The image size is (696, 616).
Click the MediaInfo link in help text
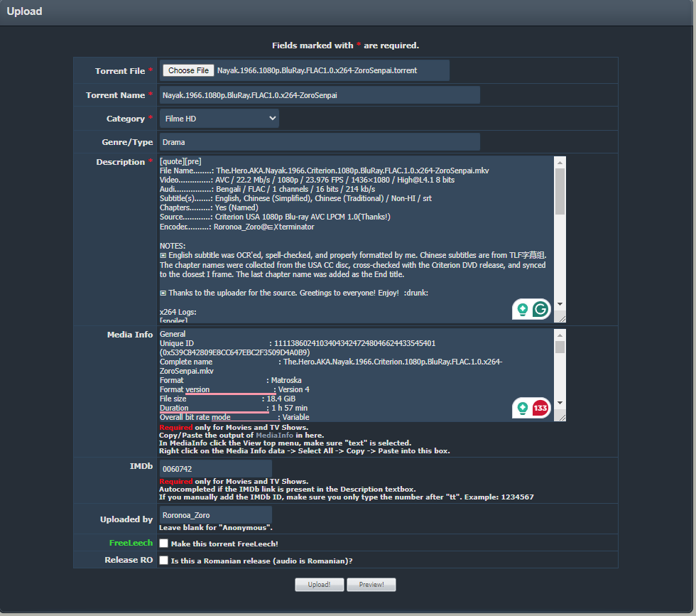pyautogui.click(x=273, y=435)
